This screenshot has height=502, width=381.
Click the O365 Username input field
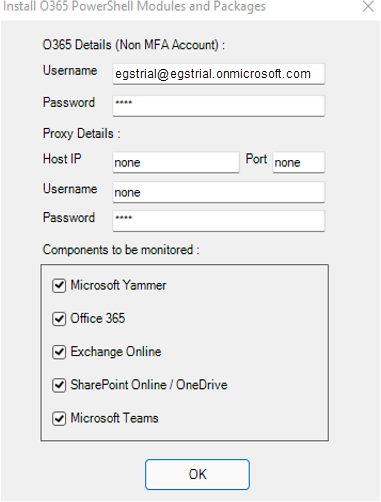(218, 74)
